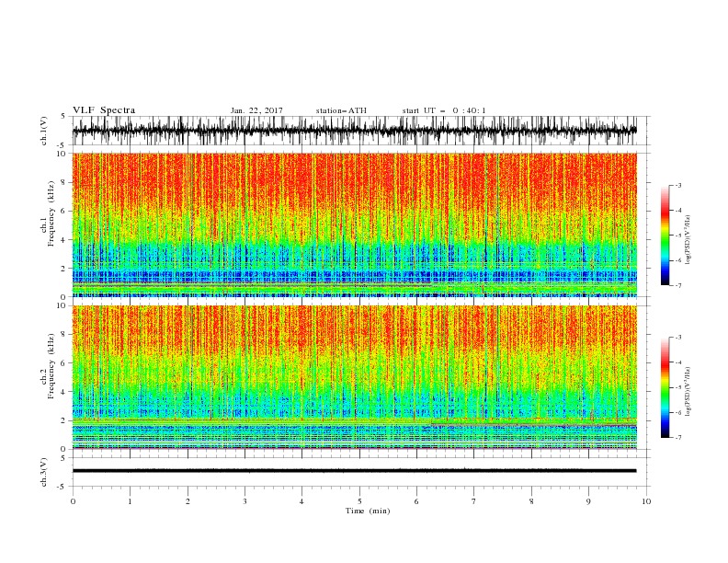728x563 pixels.
Task: Click the ch.1 spectrogram panel
Action: [355, 224]
